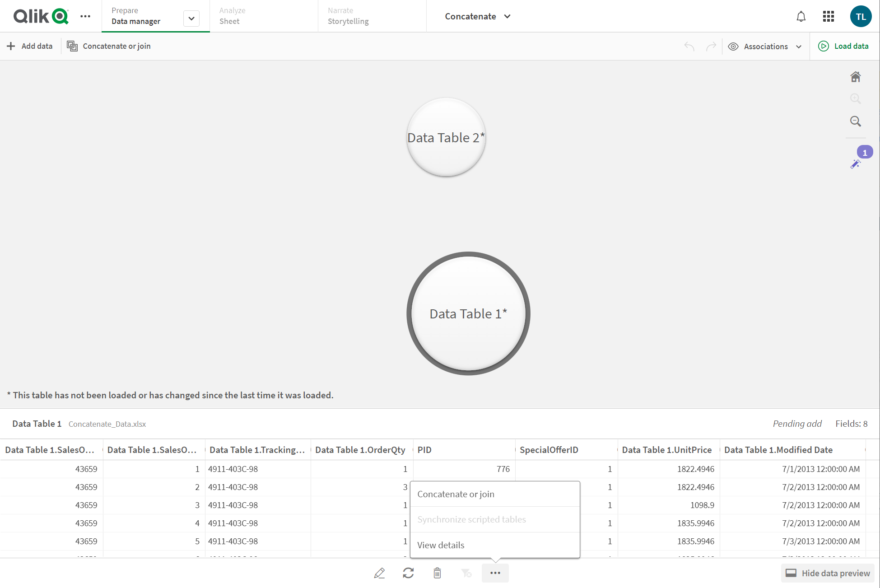Image resolution: width=880 pixels, height=588 pixels.
Task: Click the redo icon
Action: (711, 46)
